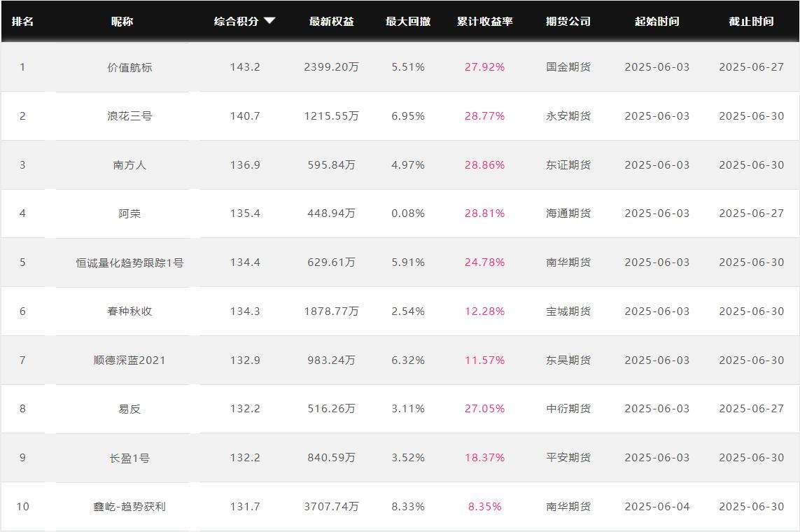Select the return rate 24.78%

point(485,262)
